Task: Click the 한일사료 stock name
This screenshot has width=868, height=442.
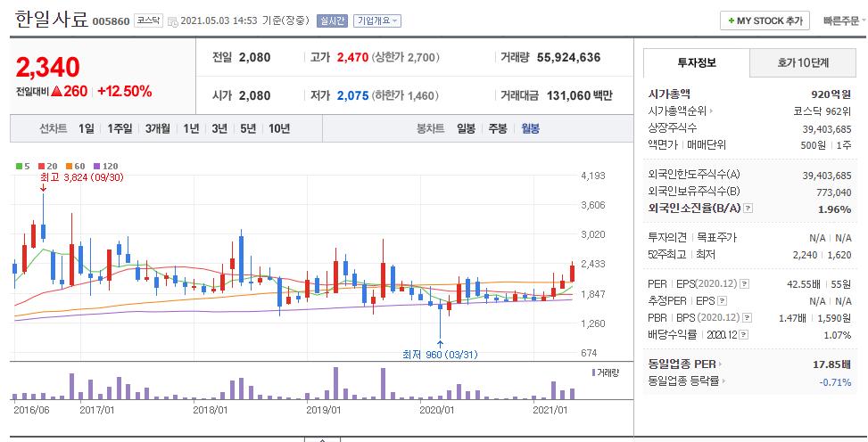Action: pyautogui.click(x=52, y=20)
